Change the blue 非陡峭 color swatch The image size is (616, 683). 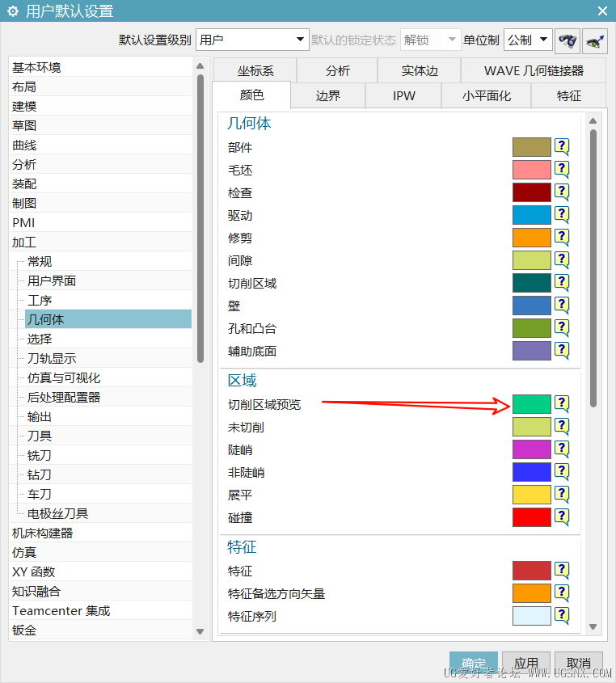click(531, 472)
